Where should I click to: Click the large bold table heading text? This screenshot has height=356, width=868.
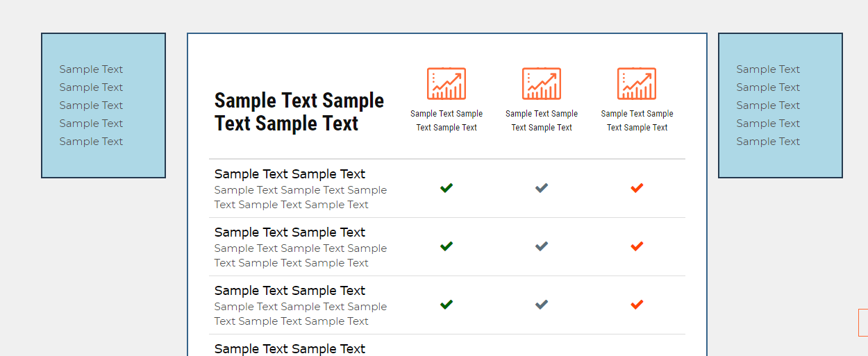point(299,112)
